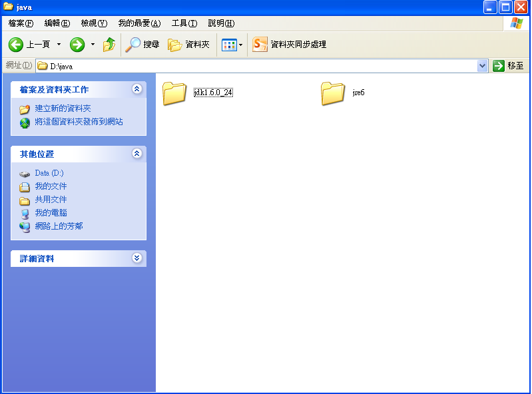
Task: Click the new-folder icon beside 建立新的資料夾
Action: pyautogui.click(x=25, y=109)
